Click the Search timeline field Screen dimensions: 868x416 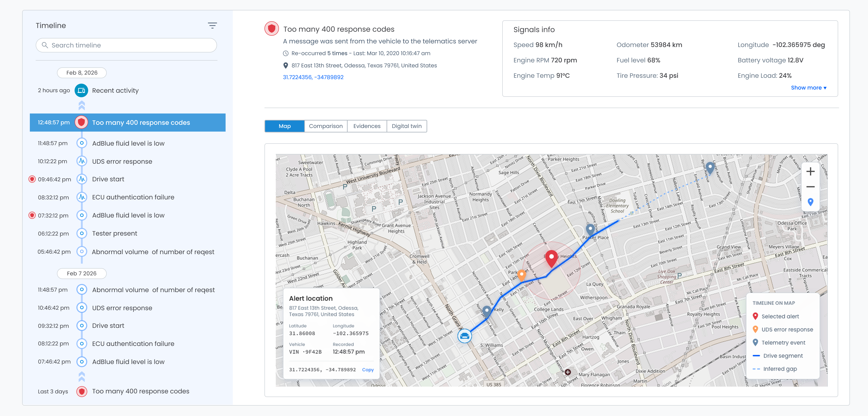[x=126, y=45]
